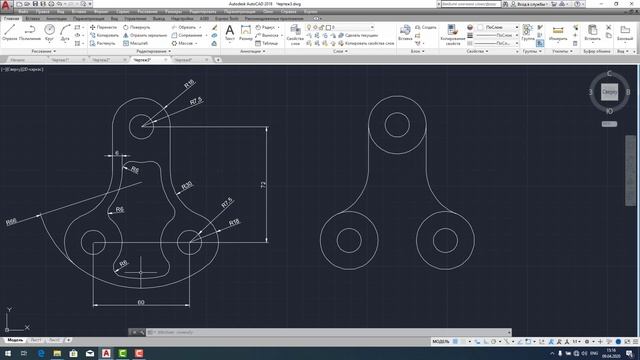This screenshot has width=640, height=360.
Task: Open the Главная ribbon tab
Action: pos(11,18)
